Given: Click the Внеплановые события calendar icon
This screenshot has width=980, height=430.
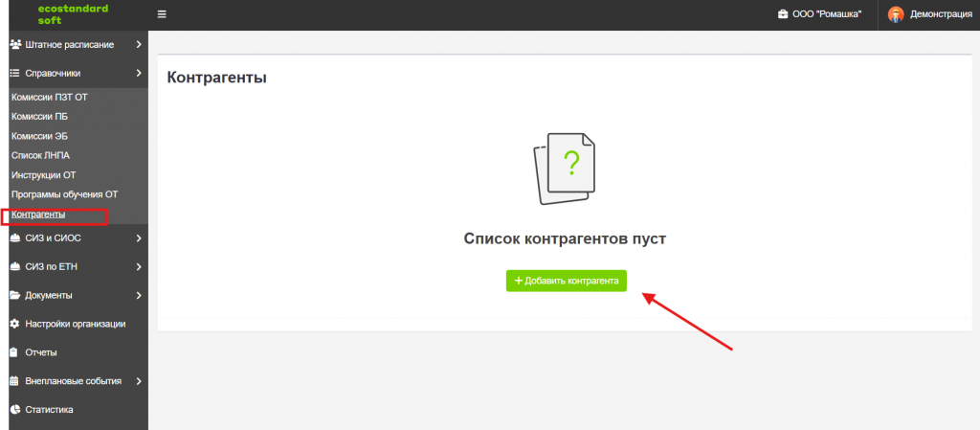Looking at the screenshot, I should pyautogui.click(x=15, y=380).
